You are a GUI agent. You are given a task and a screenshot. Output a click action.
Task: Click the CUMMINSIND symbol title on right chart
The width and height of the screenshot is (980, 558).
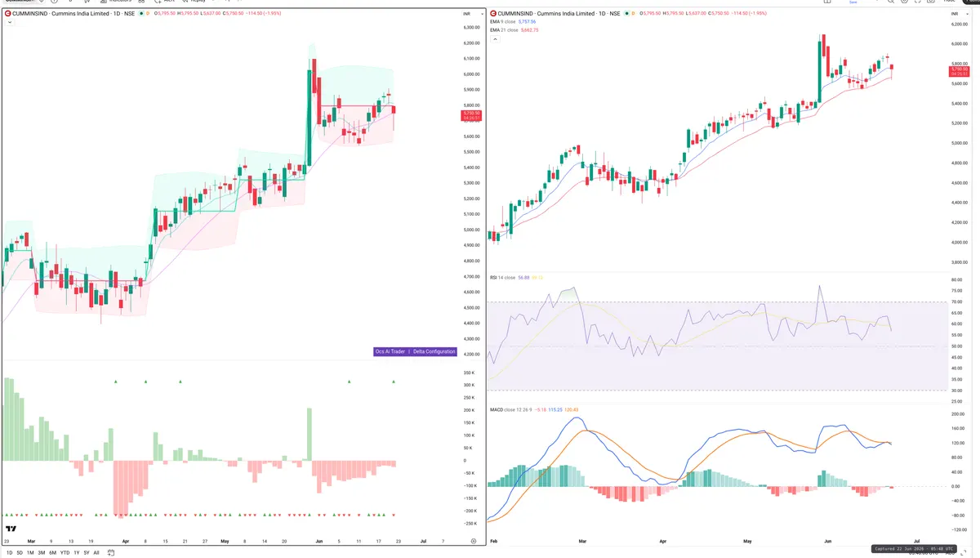point(561,14)
